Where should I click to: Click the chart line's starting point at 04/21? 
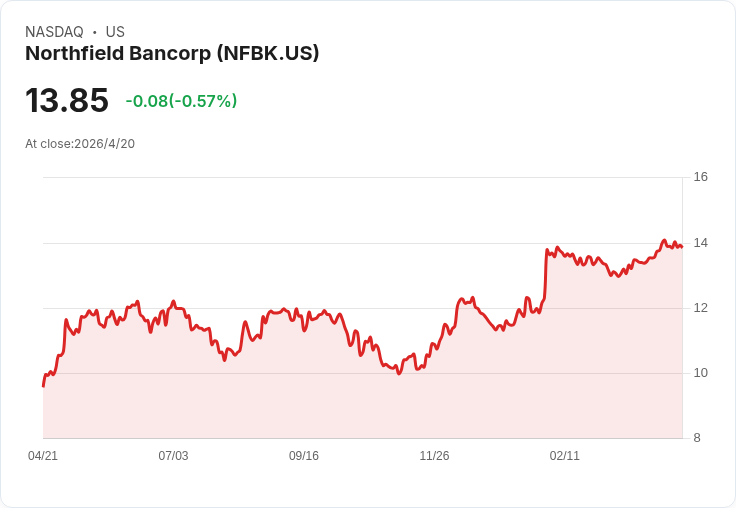tap(44, 386)
